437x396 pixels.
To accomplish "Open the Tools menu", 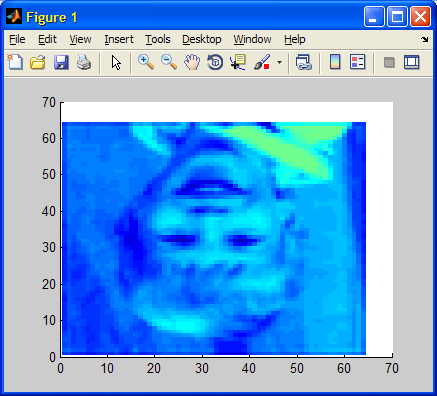I will 158,39.
